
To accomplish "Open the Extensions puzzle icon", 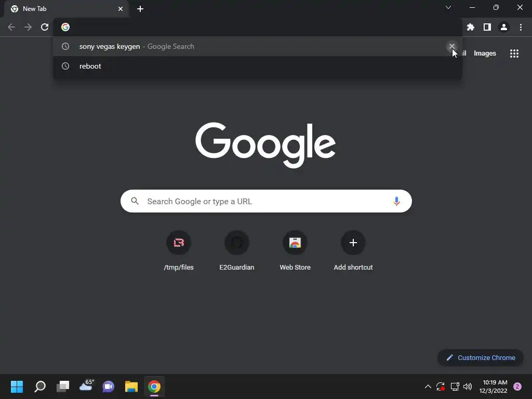I will [x=470, y=27].
